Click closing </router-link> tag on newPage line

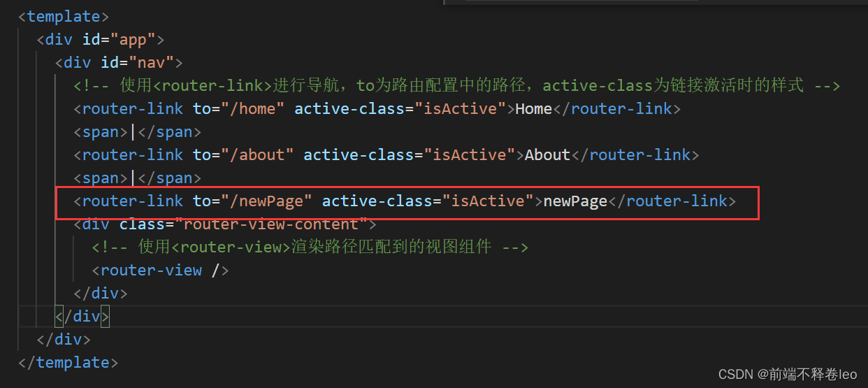click(672, 201)
